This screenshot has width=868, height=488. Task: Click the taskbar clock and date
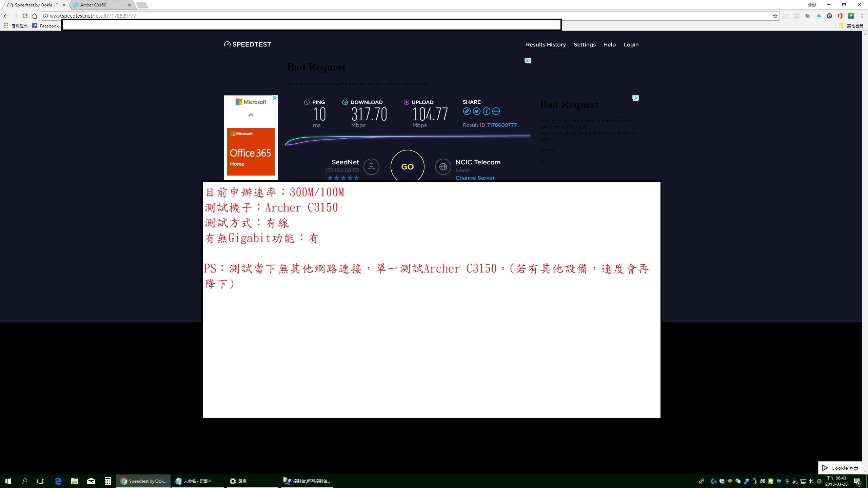point(836,481)
